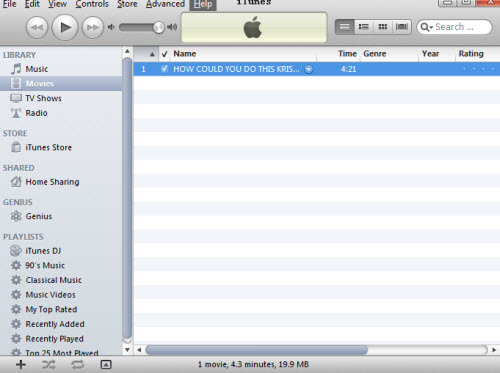Screen dimensions: 500x373
Task: Toggle shuffle mode
Action: coord(49,365)
